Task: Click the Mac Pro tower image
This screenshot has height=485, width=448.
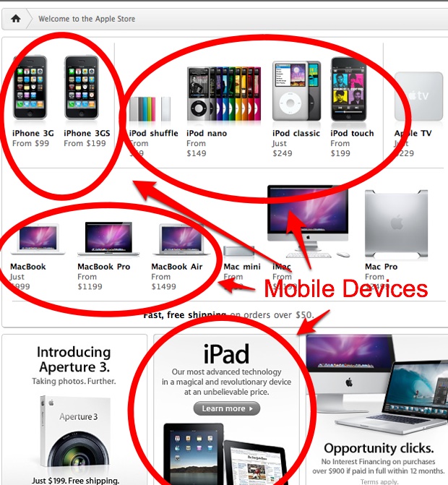Action: click(396, 223)
